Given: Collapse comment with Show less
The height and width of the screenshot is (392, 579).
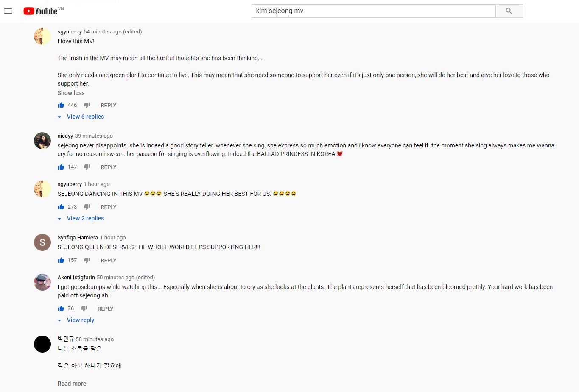Looking at the screenshot, I should [x=71, y=93].
